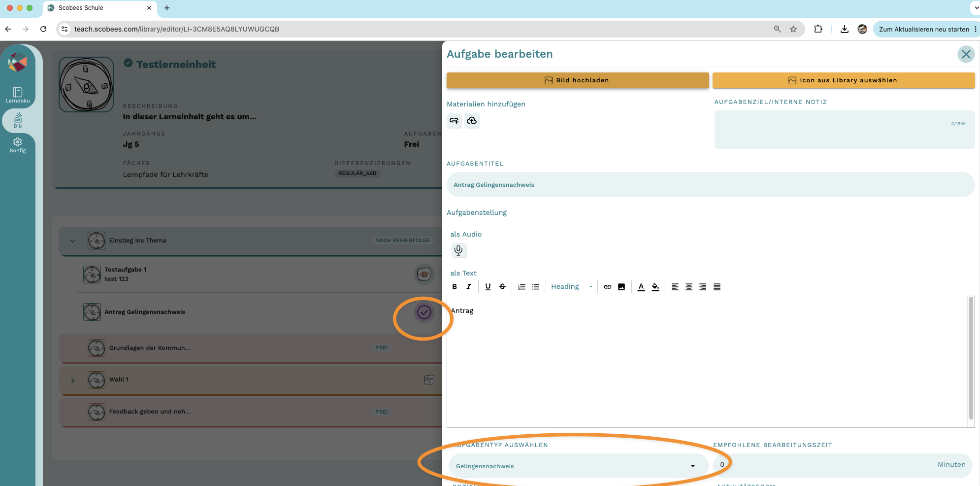Open the browser downloads

point(845,29)
